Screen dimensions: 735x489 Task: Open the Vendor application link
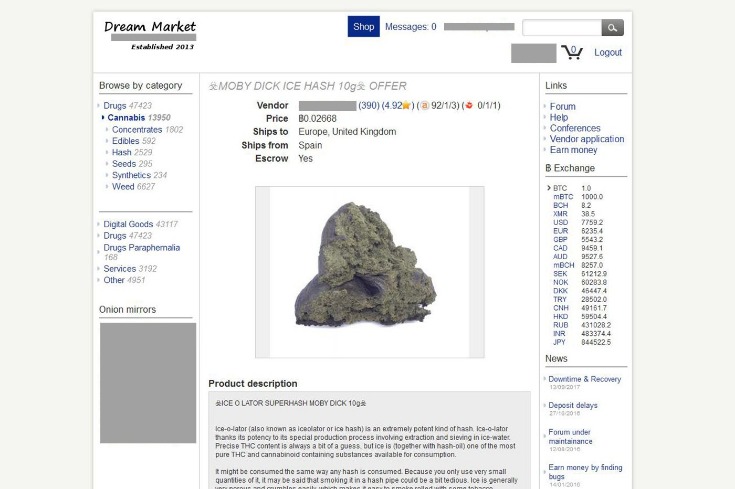click(587, 139)
